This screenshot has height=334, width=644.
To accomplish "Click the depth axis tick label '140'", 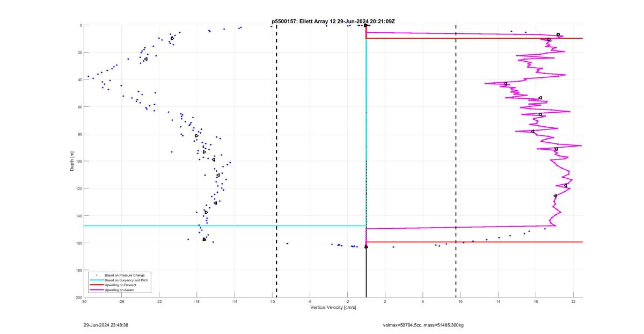I will pyautogui.click(x=78, y=216).
